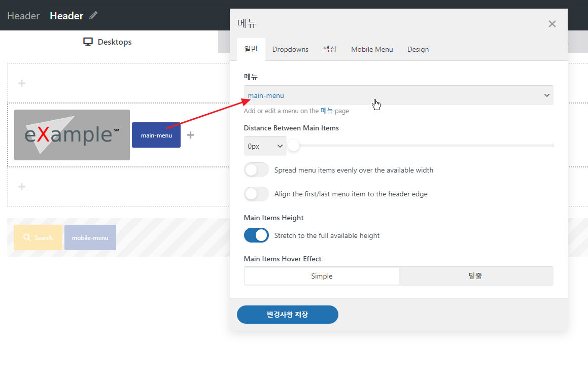Add element in the top header row
The height and width of the screenshot is (378, 588).
click(22, 83)
